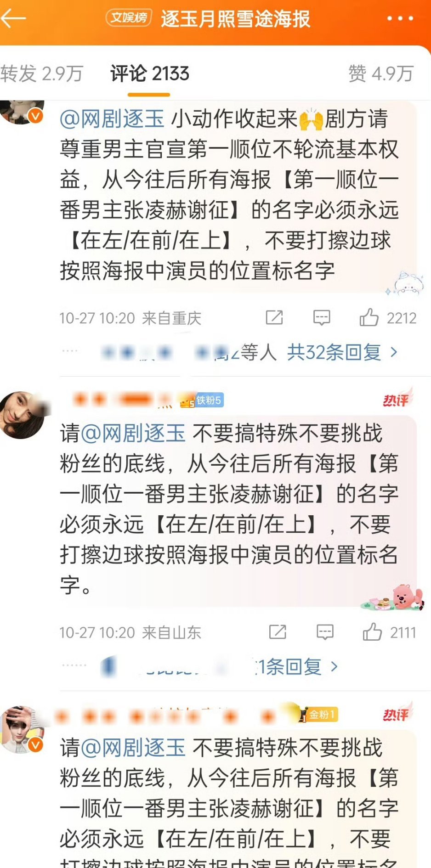The height and width of the screenshot is (868, 431).
Task: Reply to the comment from 重庆
Action: coord(322,317)
